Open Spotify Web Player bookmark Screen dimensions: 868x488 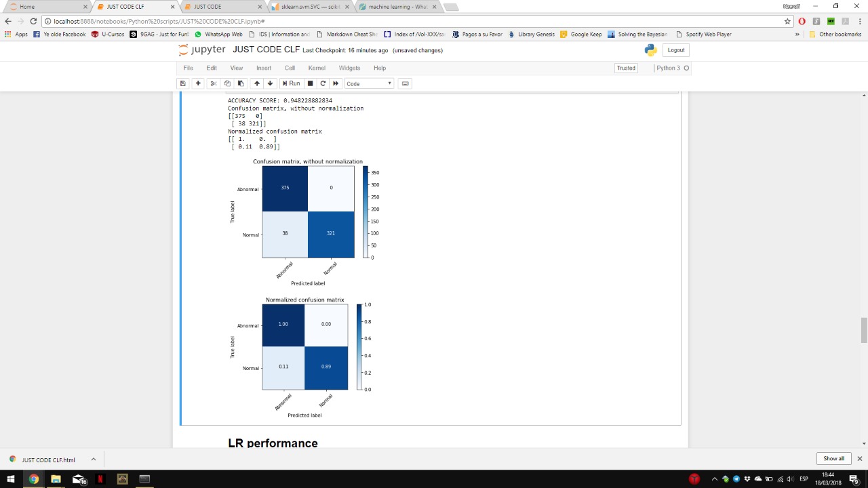(x=704, y=34)
